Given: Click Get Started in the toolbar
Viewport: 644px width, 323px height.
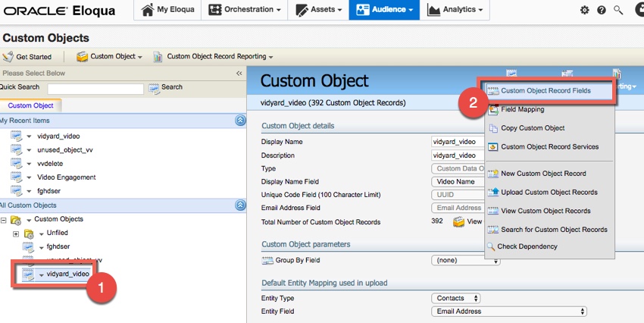Looking at the screenshot, I should coord(27,57).
